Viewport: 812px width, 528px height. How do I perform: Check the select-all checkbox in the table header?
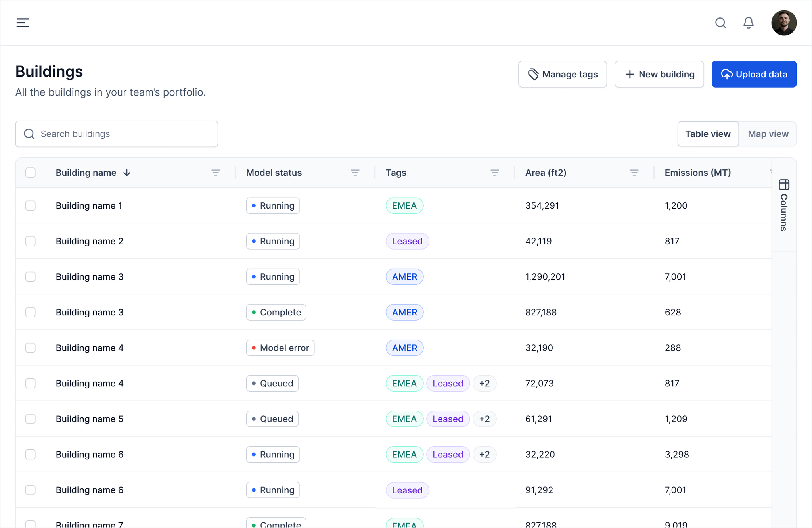click(x=31, y=173)
